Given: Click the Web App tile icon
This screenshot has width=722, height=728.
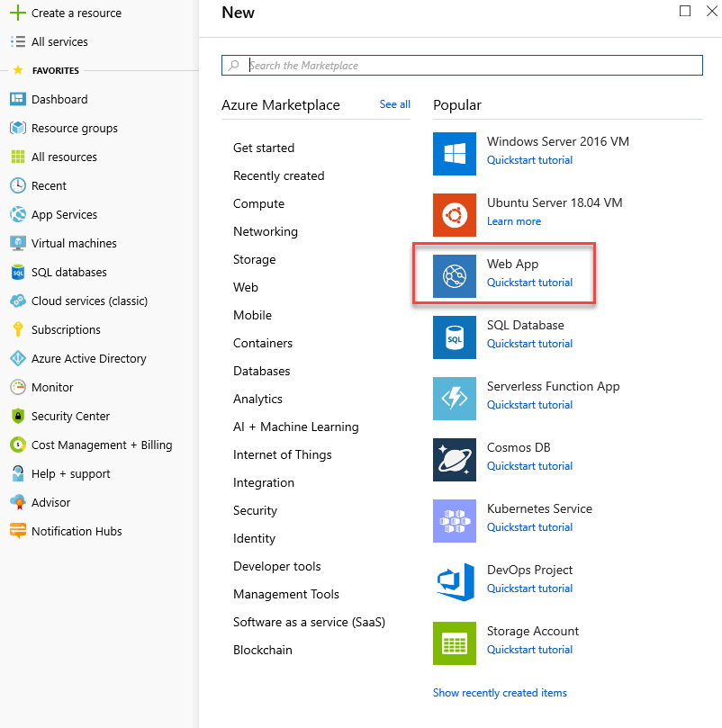Looking at the screenshot, I should click(455, 276).
